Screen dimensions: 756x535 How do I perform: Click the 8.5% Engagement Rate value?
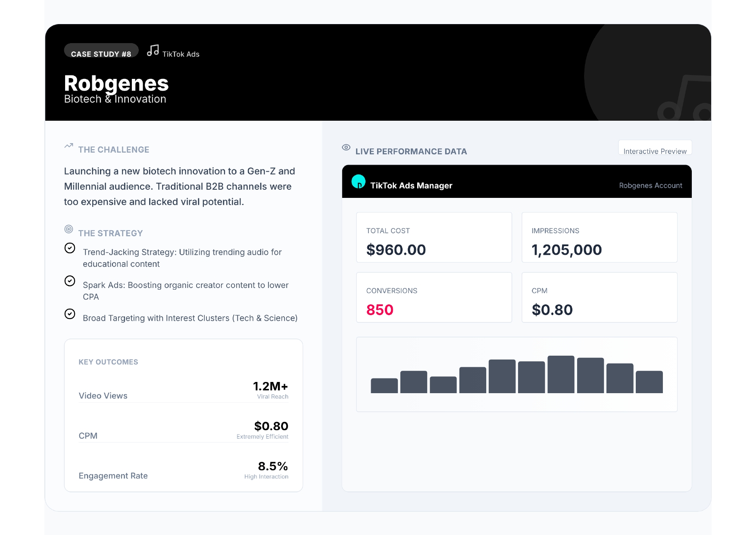[x=273, y=466]
